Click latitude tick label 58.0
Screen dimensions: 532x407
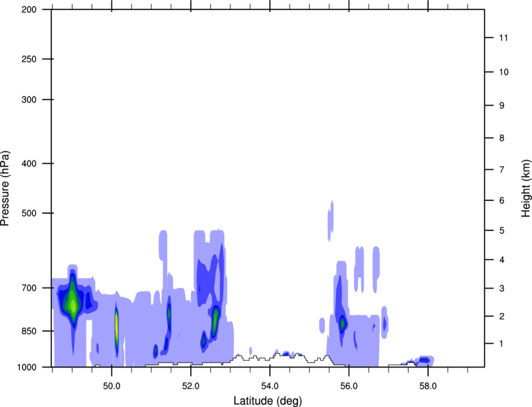tap(428, 386)
